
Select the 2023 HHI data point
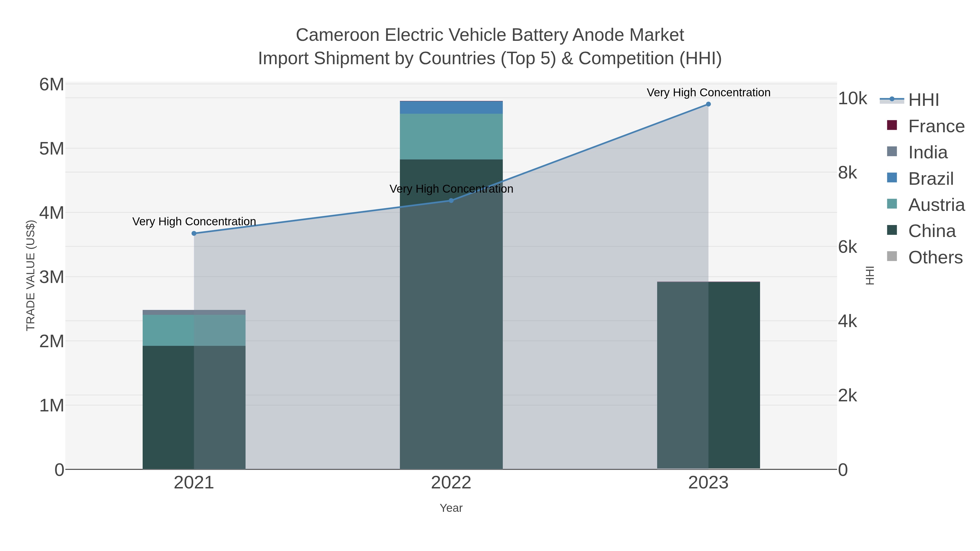[x=708, y=104]
